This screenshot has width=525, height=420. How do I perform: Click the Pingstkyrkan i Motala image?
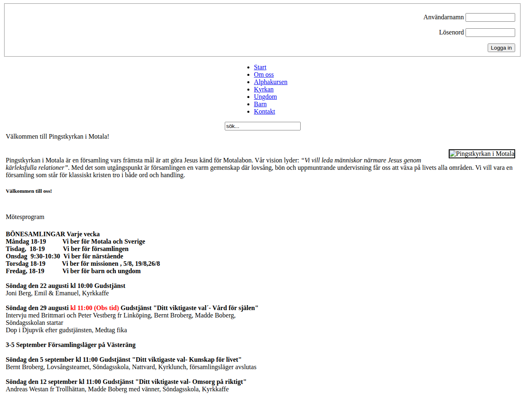482,154
